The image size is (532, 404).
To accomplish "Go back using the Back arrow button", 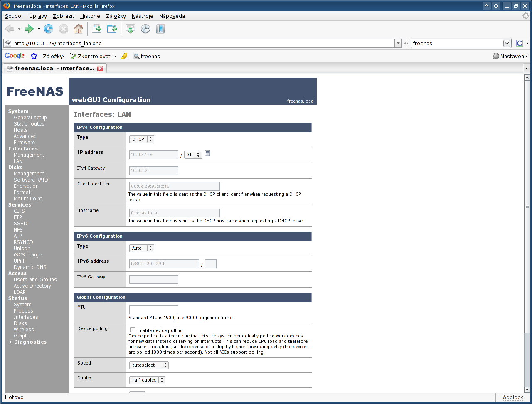I will click(x=10, y=29).
